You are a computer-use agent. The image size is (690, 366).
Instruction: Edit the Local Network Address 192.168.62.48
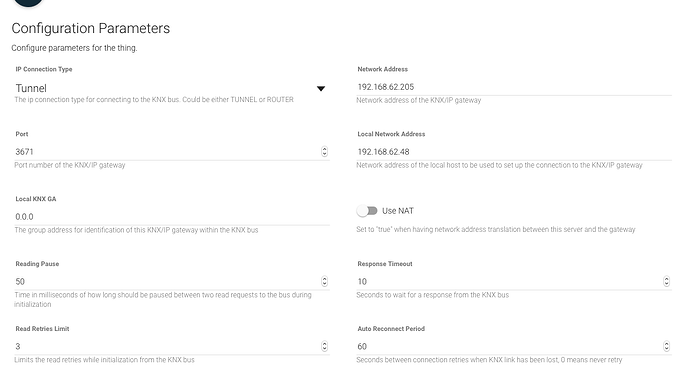click(514, 152)
